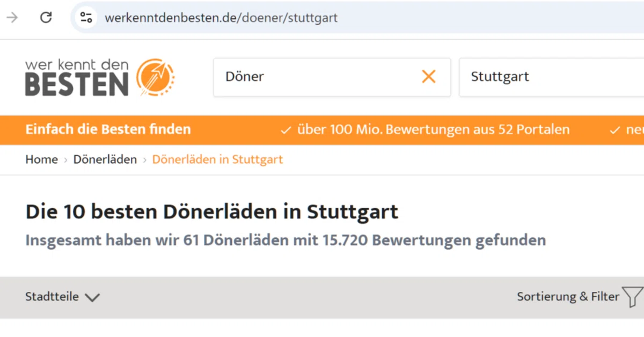
Task: Open site information icon in address bar
Action: 86,18
